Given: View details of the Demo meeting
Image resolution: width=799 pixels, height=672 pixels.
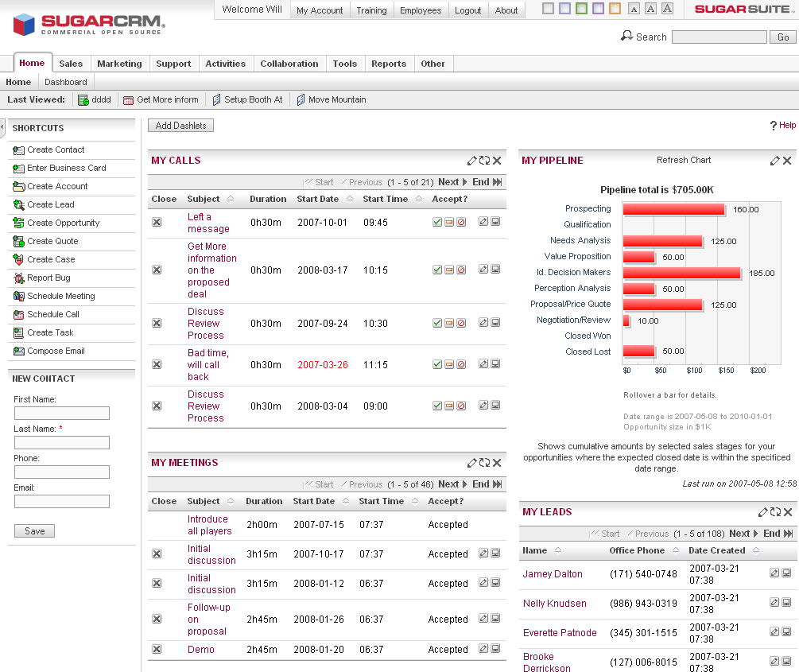Looking at the screenshot, I should click(x=495, y=650).
